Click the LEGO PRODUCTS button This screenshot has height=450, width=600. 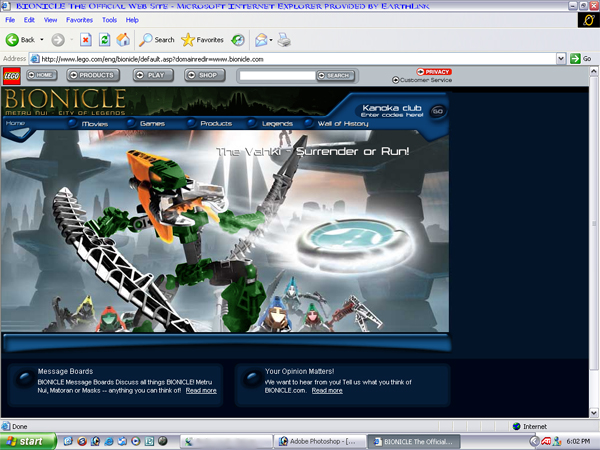coord(93,75)
